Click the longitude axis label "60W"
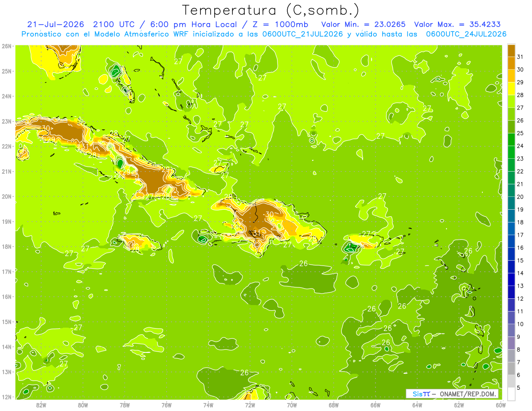This screenshot has width=532, height=411. [501, 405]
